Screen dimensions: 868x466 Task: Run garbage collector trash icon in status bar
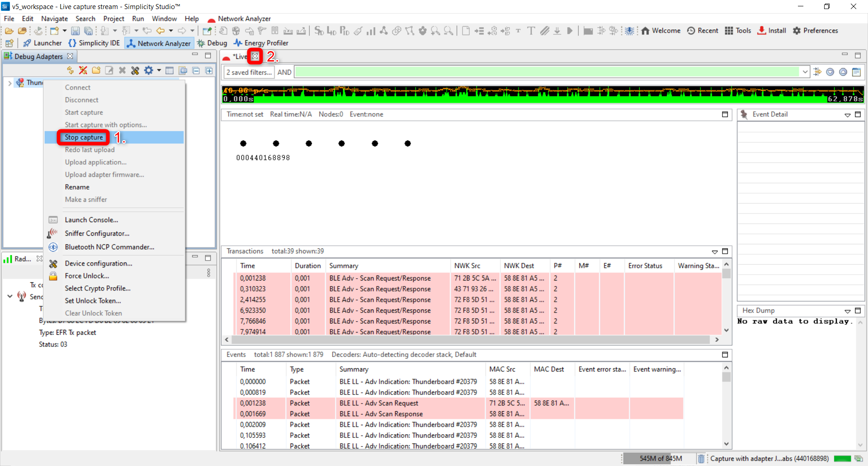[x=701, y=459]
